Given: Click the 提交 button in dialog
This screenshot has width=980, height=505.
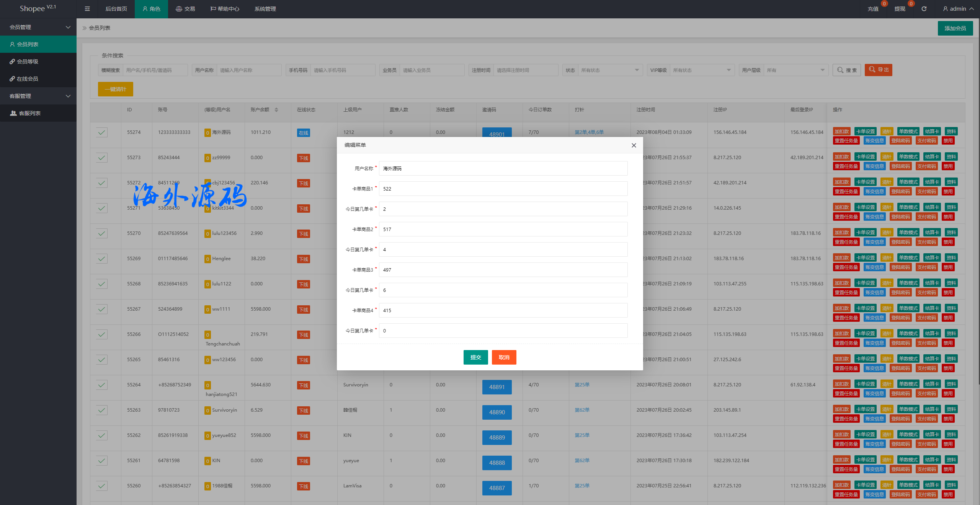Looking at the screenshot, I should coord(475,357).
